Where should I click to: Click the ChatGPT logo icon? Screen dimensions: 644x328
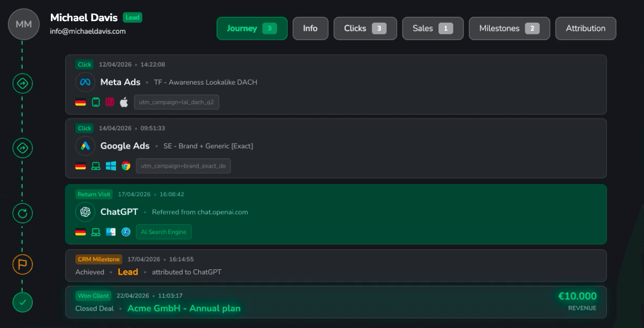85,212
